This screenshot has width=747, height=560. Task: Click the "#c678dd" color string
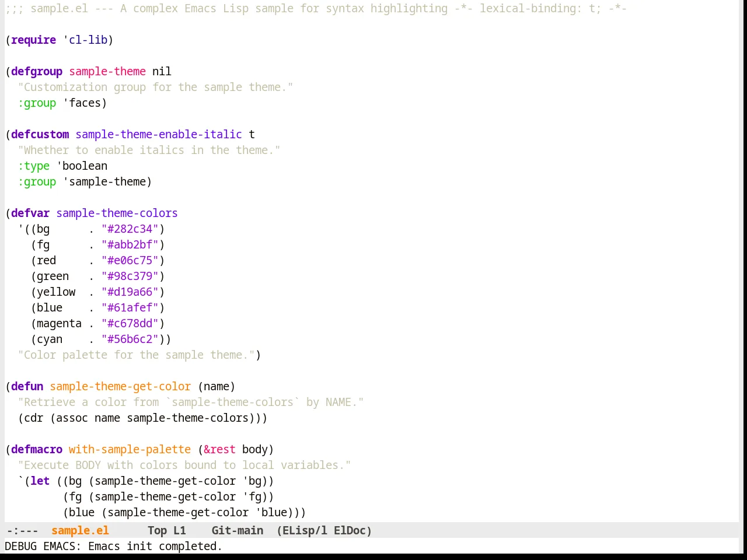click(x=130, y=323)
